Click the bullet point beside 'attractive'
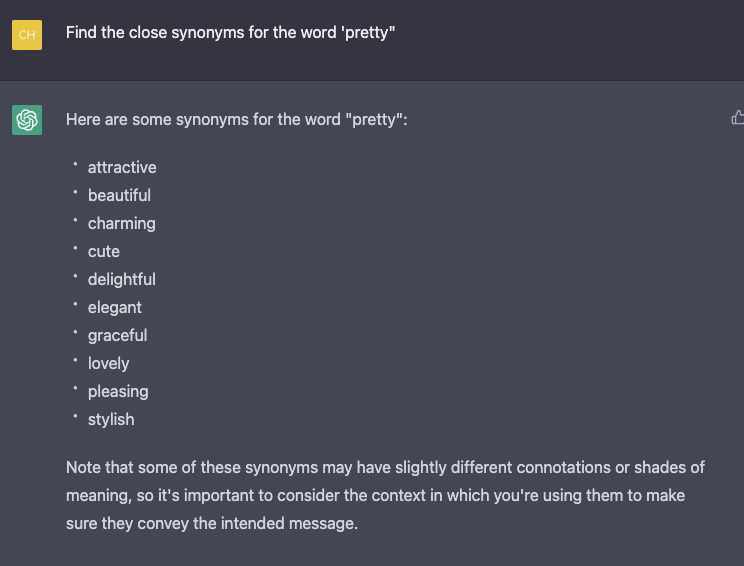 (75, 165)
